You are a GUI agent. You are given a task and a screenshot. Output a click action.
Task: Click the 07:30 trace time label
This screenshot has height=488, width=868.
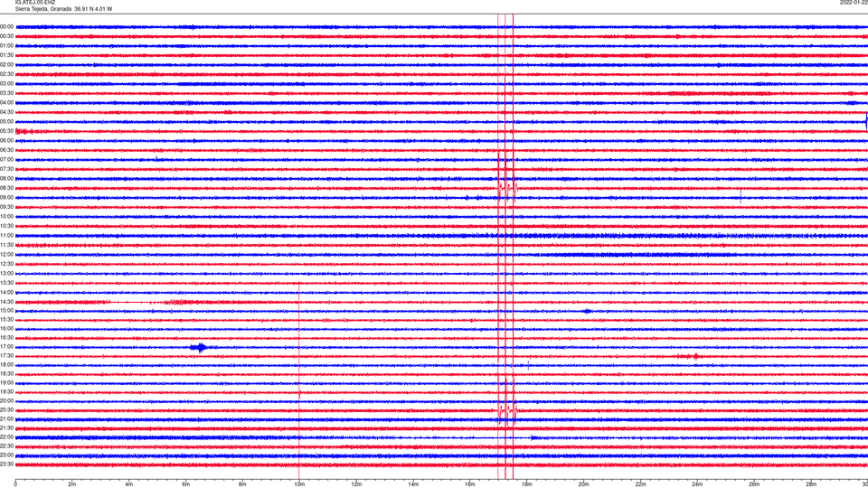(x=6, y=169)
